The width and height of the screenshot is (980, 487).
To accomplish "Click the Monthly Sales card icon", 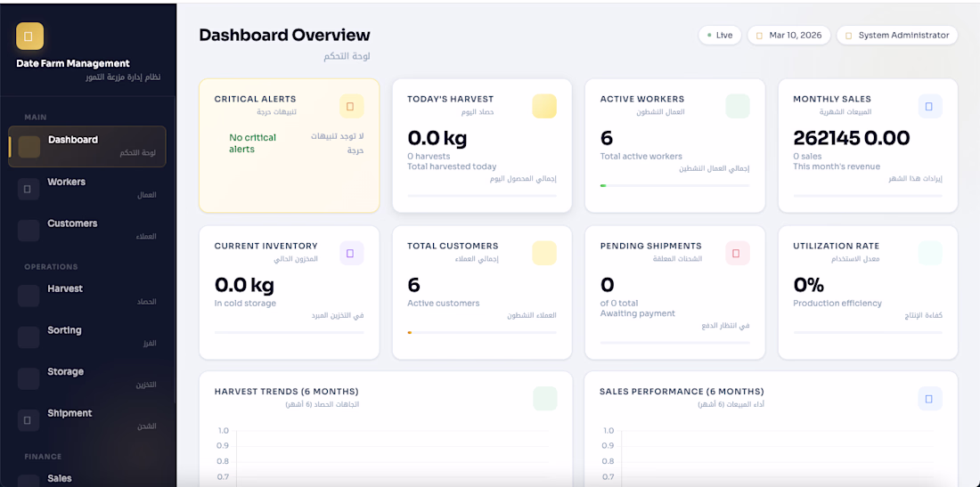I will [930, 106].
